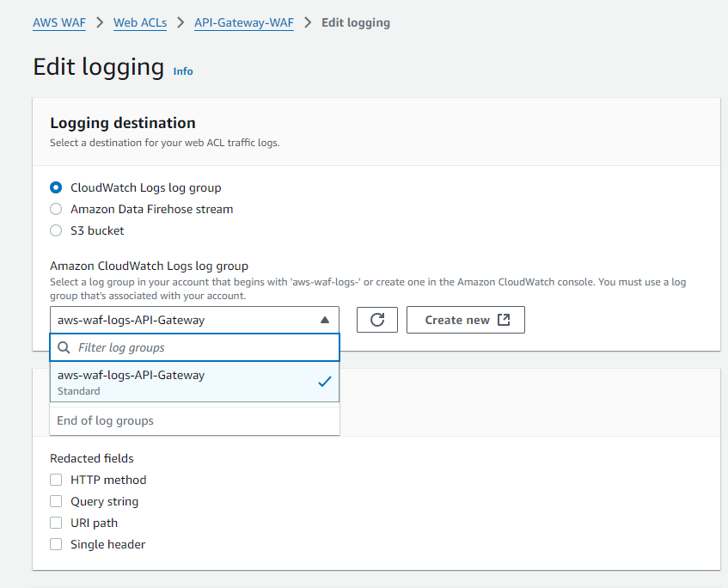This screenshot has width=728, height=588.
Task: Choose aws-waf-logs-API-Gateway Standard option in list
Action: pos(194,382)
